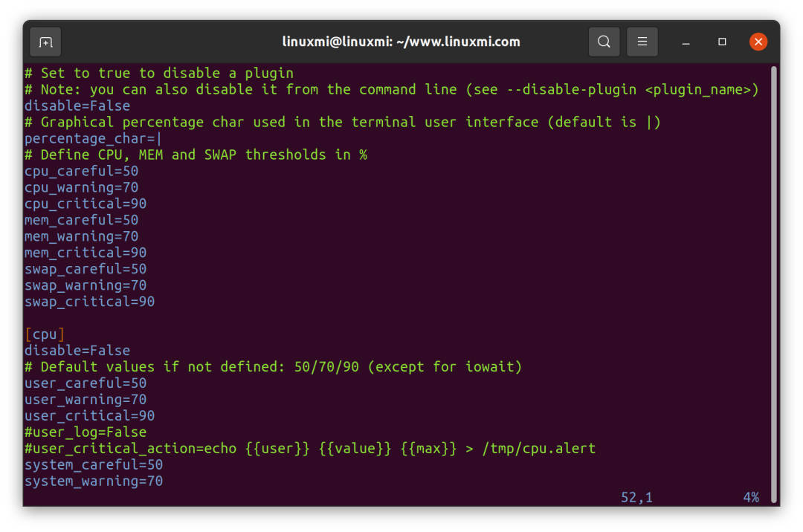Click the cursor position indicator 52,1
Viewport: 803px width, 532px height.
point(636,497)
